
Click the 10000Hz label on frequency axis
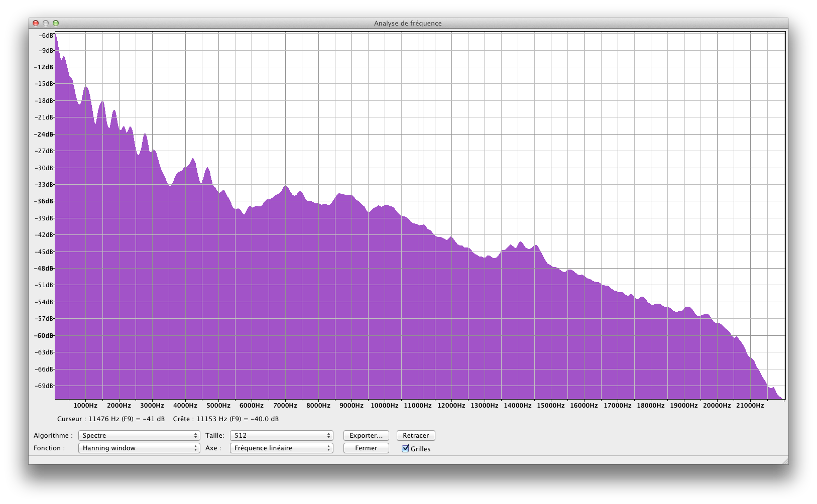[x=385, y=405]
